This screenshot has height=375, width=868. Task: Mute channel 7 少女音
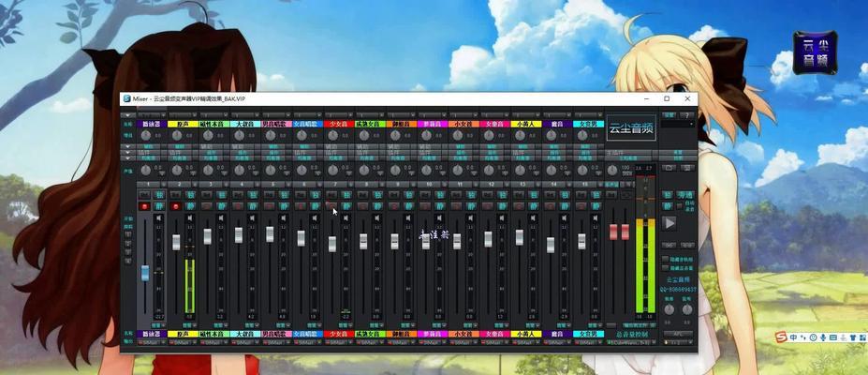point(346,206)
